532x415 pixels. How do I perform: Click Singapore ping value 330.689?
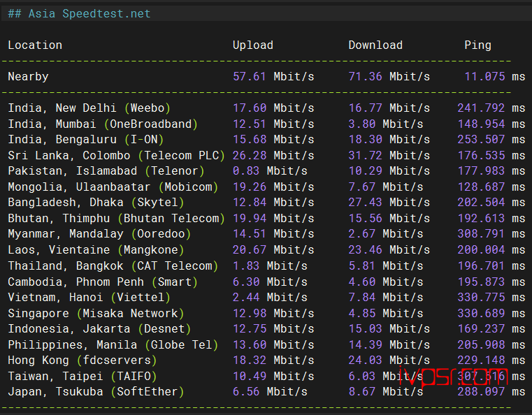point(481,313)
